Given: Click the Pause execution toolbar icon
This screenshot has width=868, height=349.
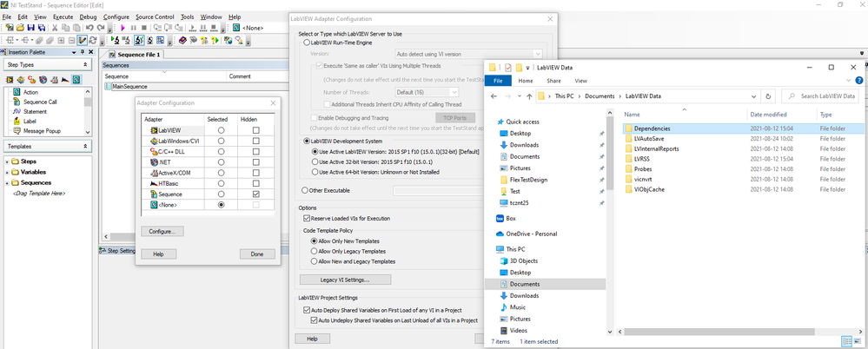Looking at the screenshot, I should click(134, 28).
